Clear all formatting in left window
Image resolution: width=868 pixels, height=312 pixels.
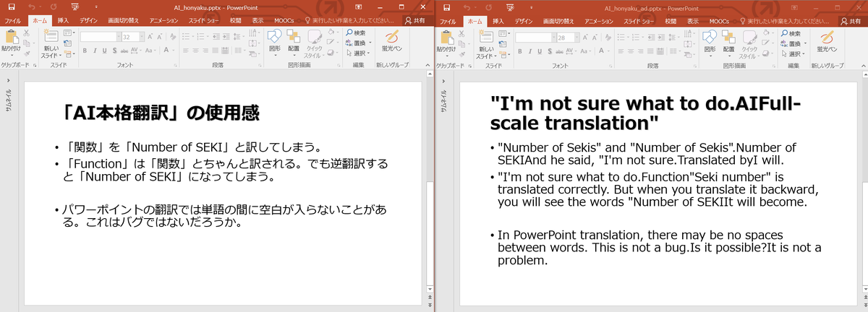[172, 37]
